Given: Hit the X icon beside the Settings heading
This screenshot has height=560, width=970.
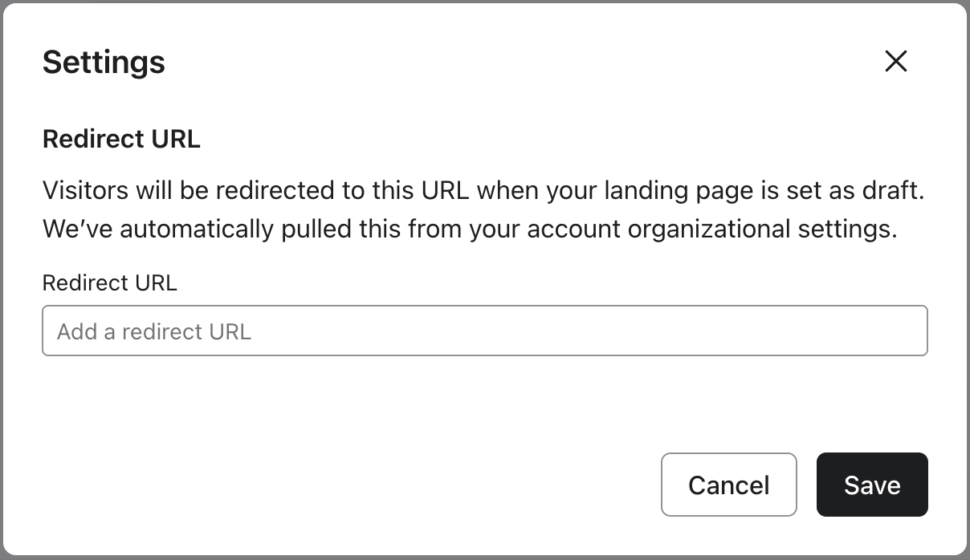Looking at the screenshot, I should (x=895, y=61).
